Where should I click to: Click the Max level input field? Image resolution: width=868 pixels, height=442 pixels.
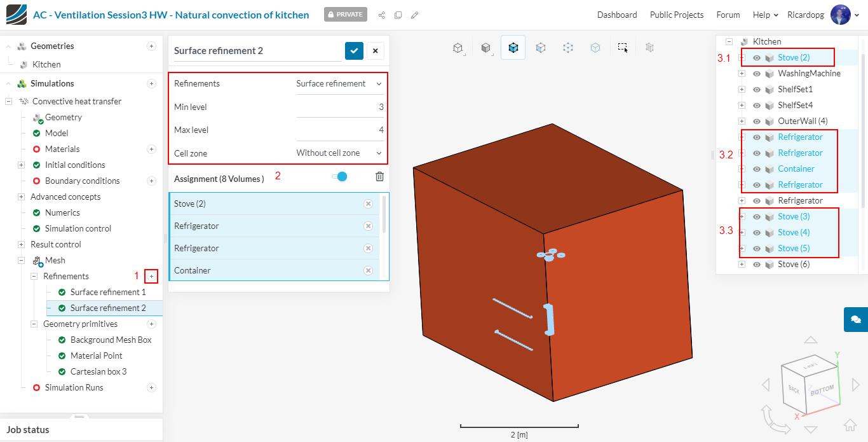click(x=340, y=130)
